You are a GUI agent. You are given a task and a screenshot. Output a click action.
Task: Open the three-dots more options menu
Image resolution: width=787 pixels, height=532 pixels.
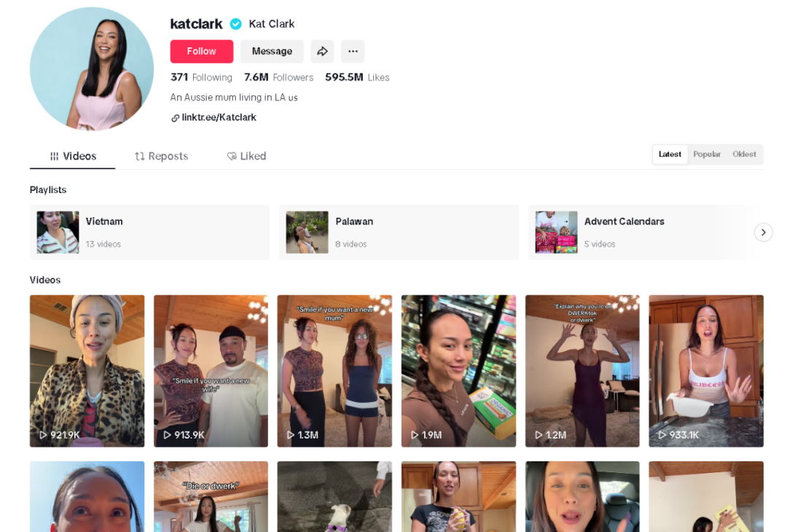pos(353,51)
